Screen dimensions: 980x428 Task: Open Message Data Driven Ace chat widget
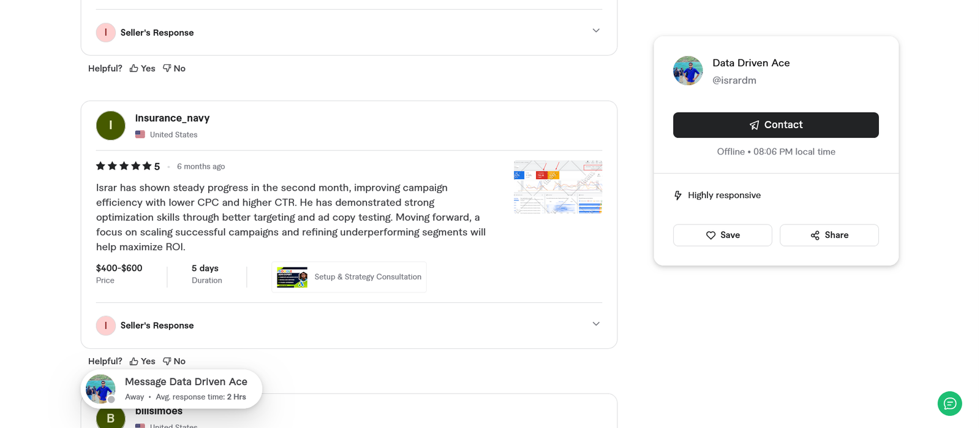(x=170, y=388)
